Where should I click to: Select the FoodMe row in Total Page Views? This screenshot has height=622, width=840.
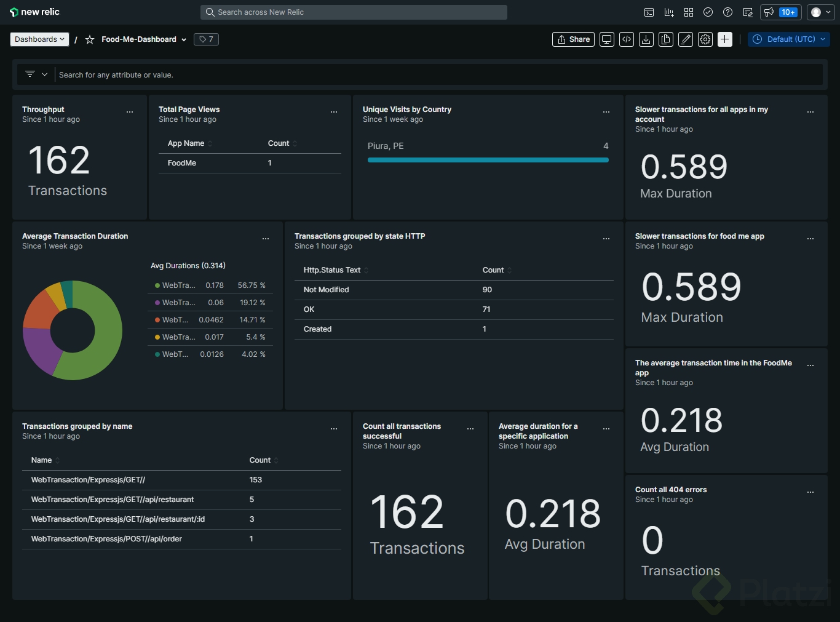(x=250, y=163)
